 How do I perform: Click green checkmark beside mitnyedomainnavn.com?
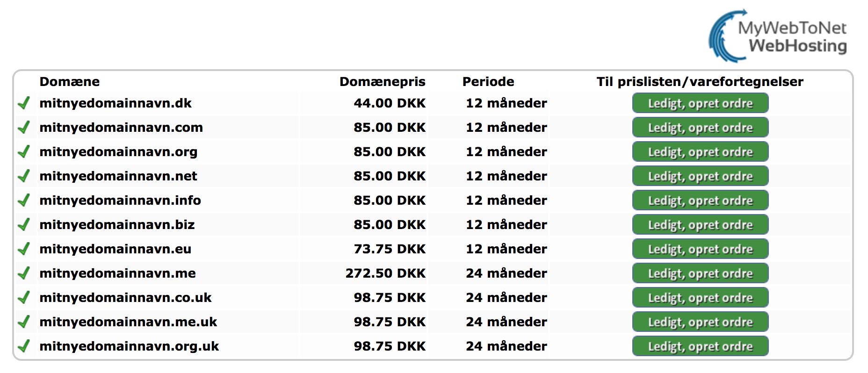[x=24, y=127]
